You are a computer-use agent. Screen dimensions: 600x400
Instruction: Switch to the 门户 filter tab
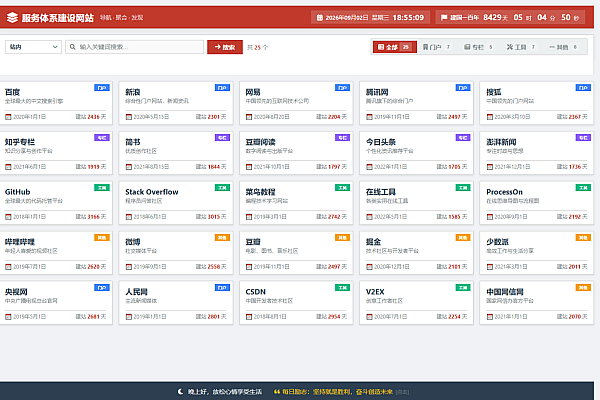pos(437,47)
